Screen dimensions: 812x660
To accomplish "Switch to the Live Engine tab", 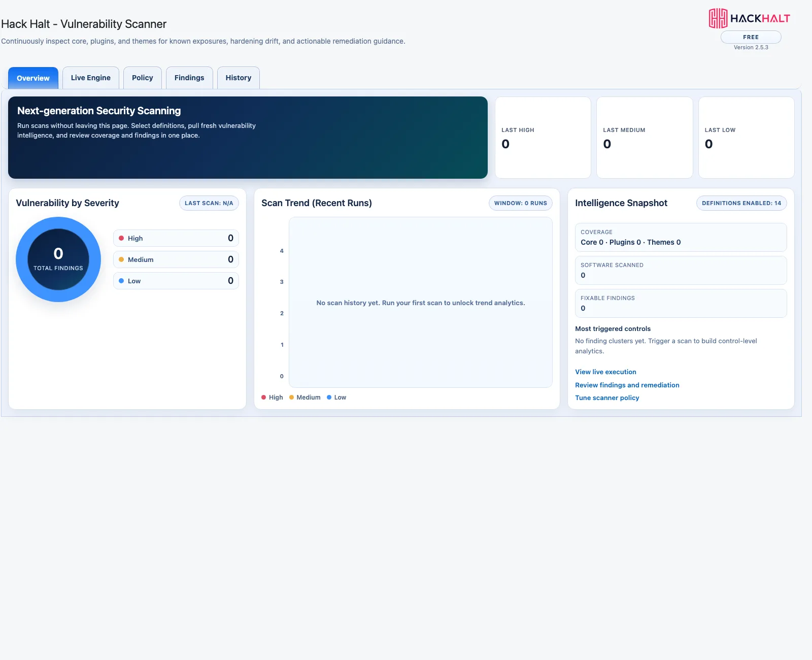I will point(91,78).
